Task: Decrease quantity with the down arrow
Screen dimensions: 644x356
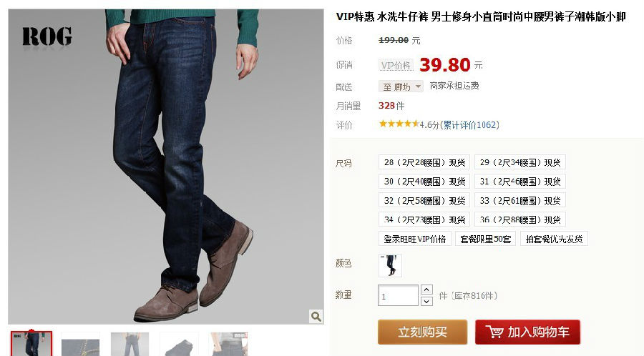Action: [426, 301]
